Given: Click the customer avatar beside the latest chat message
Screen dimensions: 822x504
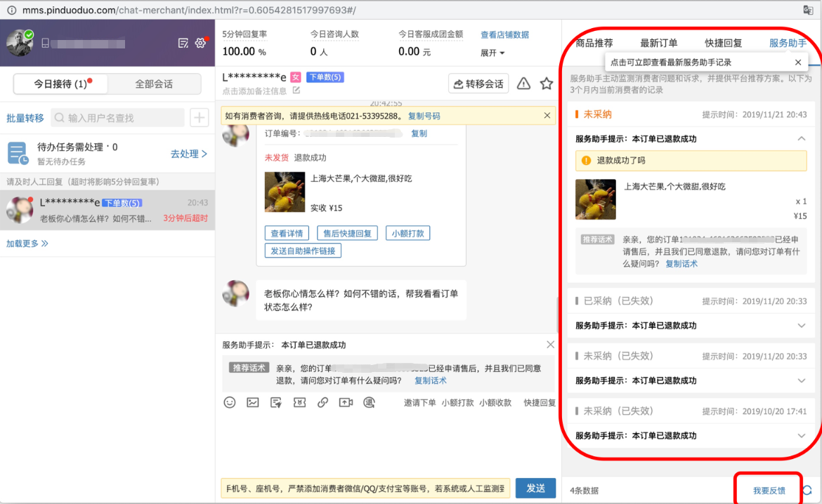Looking at the screenshot, I should [x=236, y=293].
